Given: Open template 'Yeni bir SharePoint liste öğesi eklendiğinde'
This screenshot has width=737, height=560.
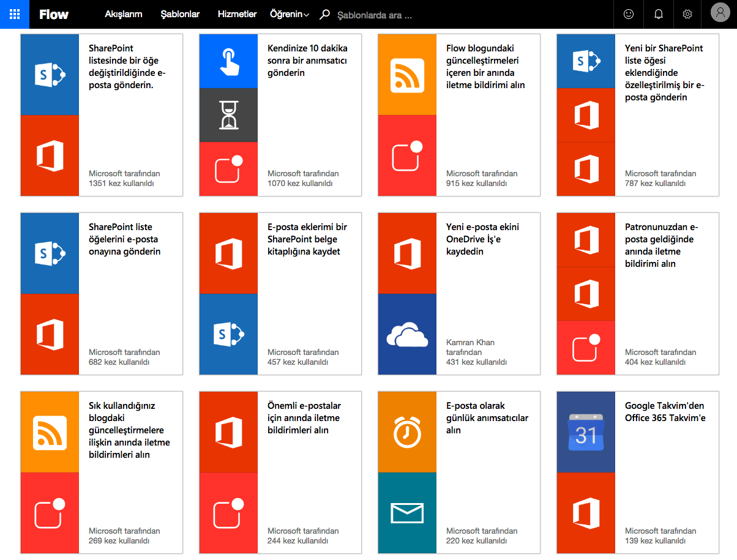Looking at the screenshot, I should pos(665,73).
